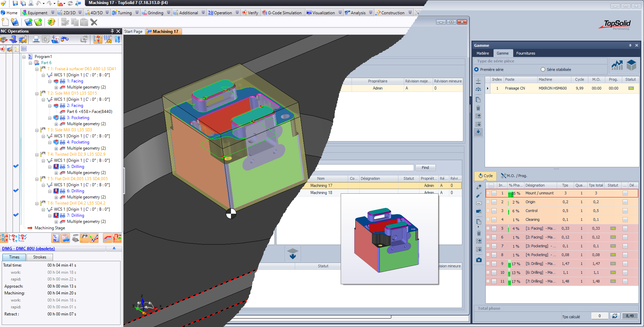Click the Find button
The height and width of the screenshot is (327, 644).
pos(425,168)
